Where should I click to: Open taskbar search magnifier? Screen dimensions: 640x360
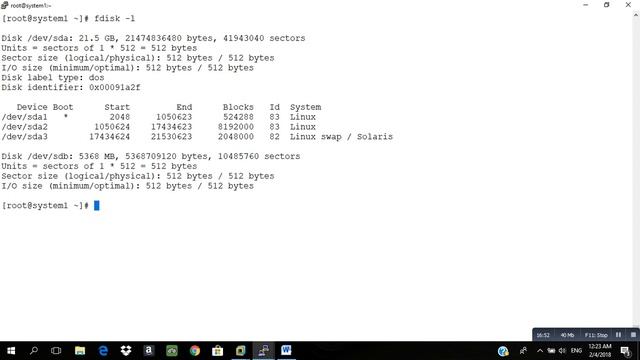34,351
